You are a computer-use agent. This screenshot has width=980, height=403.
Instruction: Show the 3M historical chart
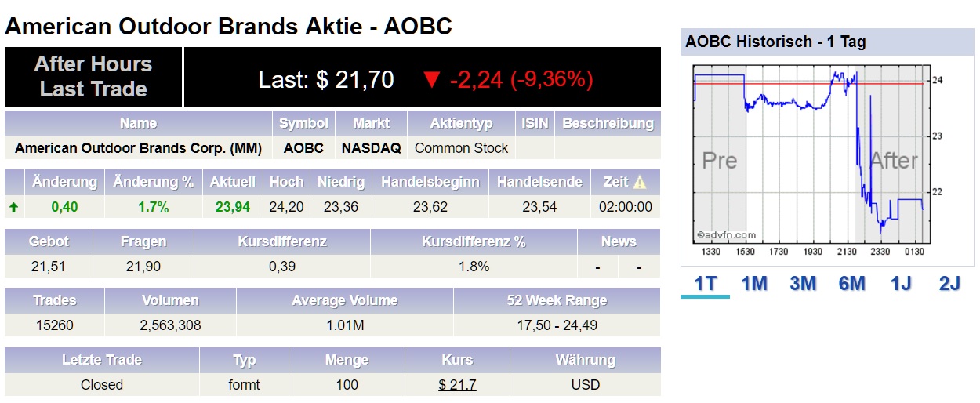pyautogui.click(x=803, y=283)
